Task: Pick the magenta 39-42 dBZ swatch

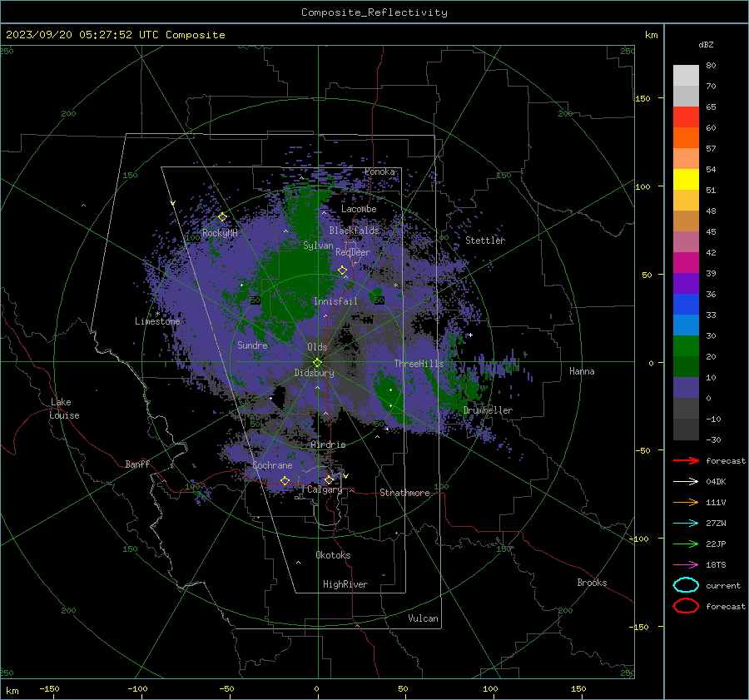Action: pyautogui.click(x=686, y=263)
